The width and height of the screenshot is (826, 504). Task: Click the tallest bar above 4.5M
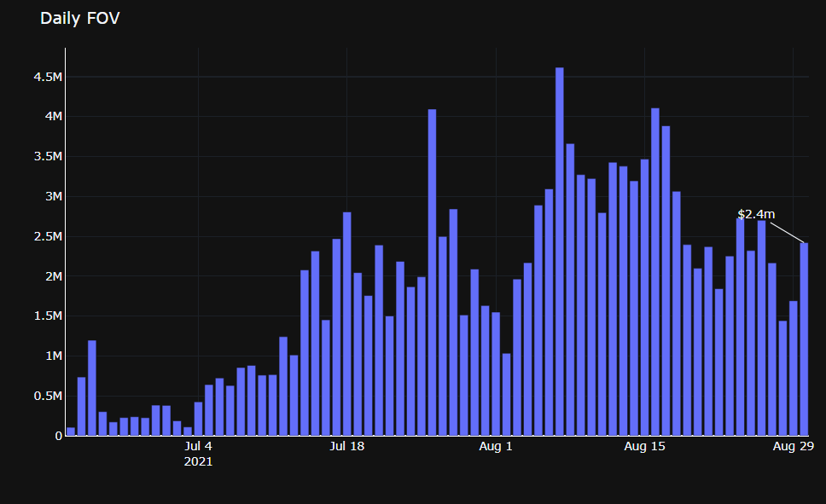tap(560, 252)
